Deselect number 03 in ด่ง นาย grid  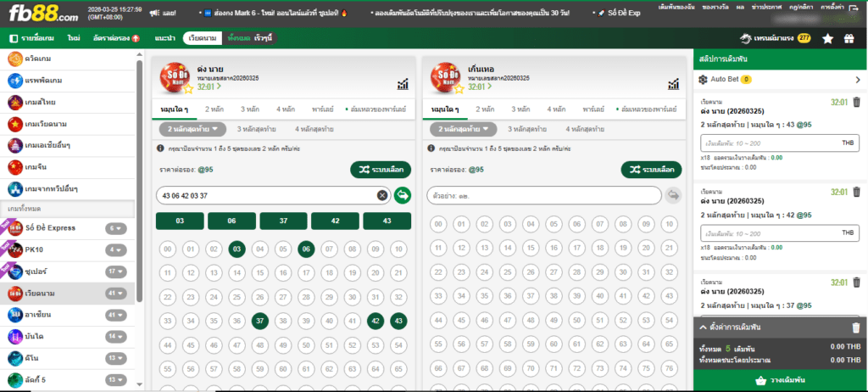(x=237, y=249)
